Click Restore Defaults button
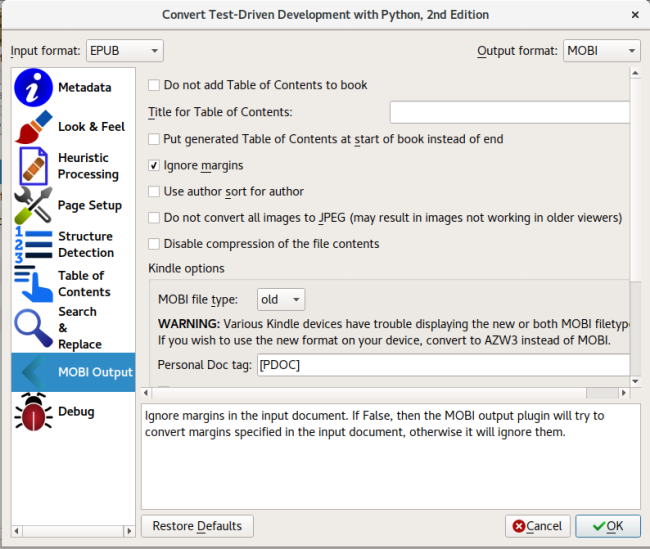 [197, 526]
